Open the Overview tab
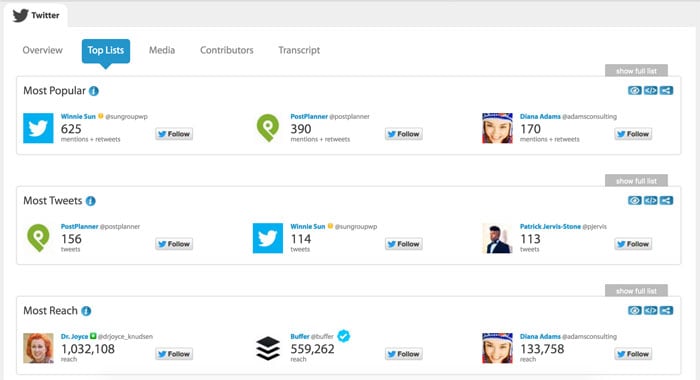The height and width of the screenshot is (380, 700). (42, 50)
